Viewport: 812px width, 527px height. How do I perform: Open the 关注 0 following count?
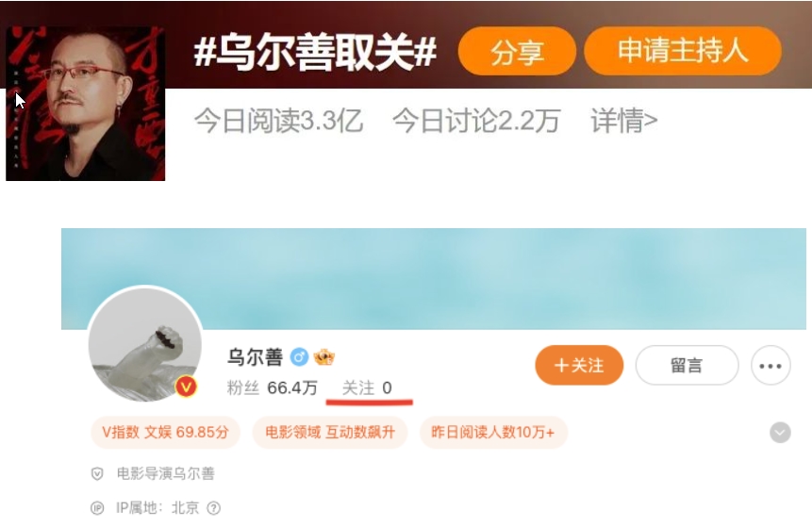click(367, 387)
